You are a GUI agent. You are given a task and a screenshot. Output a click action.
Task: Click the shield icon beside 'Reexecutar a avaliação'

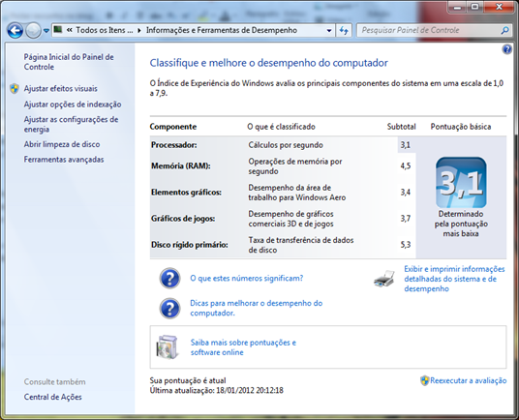[x=424, y=380]
